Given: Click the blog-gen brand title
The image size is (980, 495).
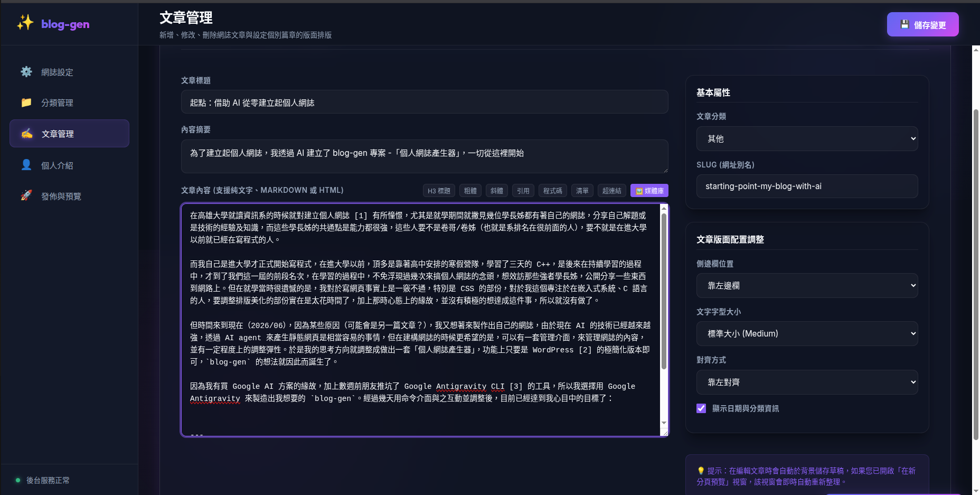Looking at the screenshot, I should tap(65, 24).
